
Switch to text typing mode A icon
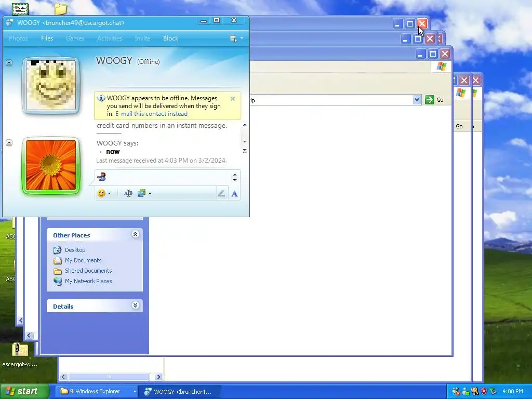coord(234,194)
